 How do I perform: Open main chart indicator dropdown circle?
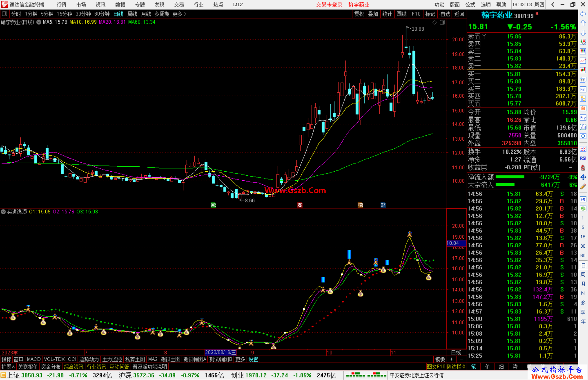pos(39,22)
